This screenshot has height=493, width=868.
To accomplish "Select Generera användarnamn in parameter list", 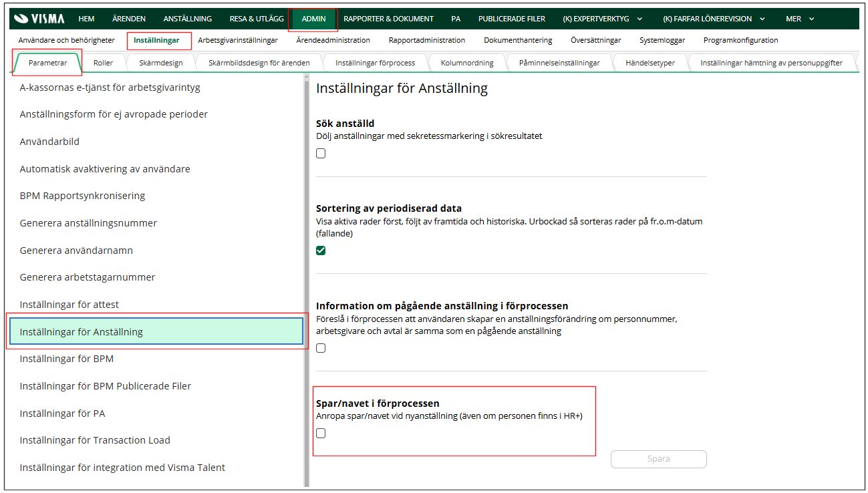I will [x=76, y=250].
